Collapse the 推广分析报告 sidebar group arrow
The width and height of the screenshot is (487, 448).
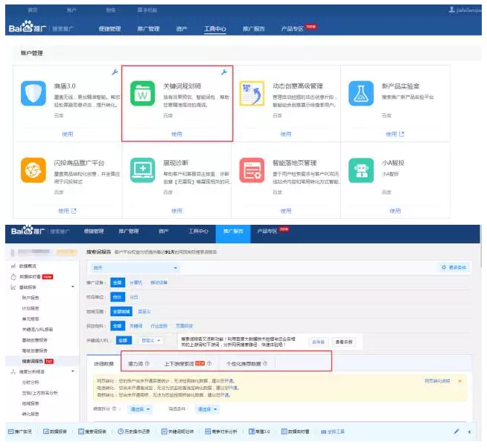click(73, 371)
